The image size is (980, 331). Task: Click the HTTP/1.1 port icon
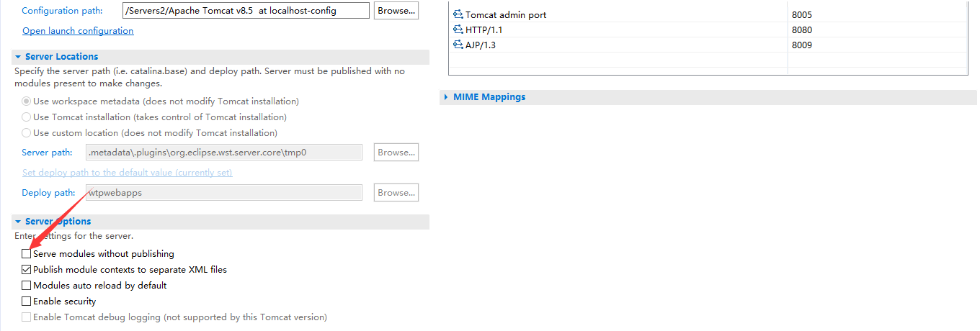(458, 30)
